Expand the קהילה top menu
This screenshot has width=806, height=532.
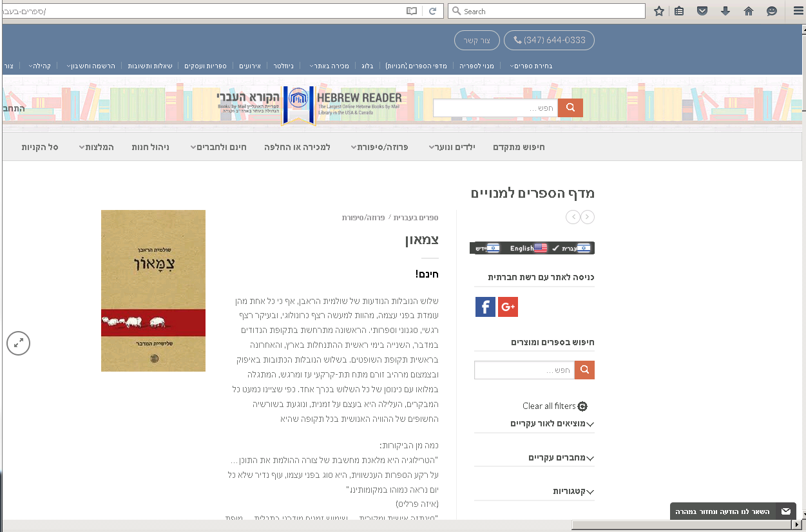click(x=40, y=66)
